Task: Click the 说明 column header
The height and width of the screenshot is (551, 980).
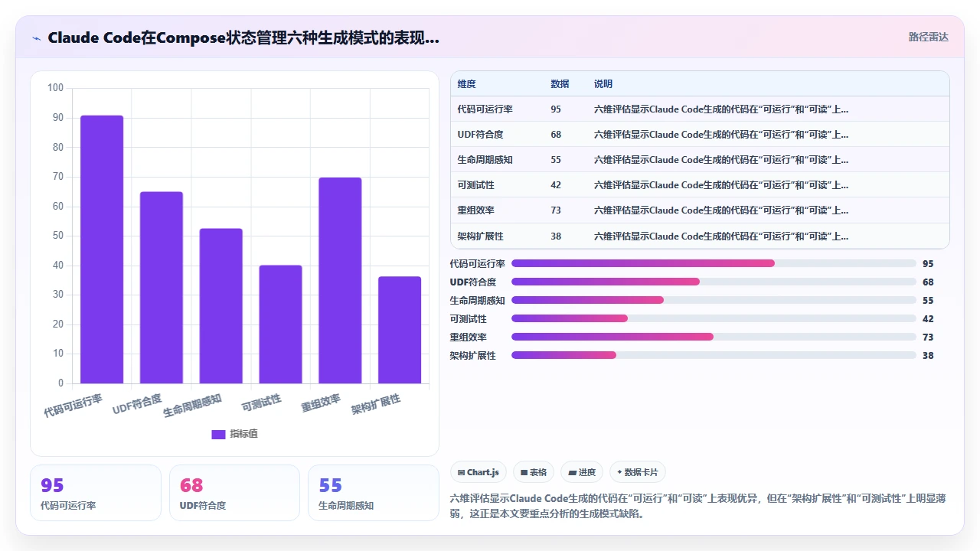Action: tap(603, 84)
